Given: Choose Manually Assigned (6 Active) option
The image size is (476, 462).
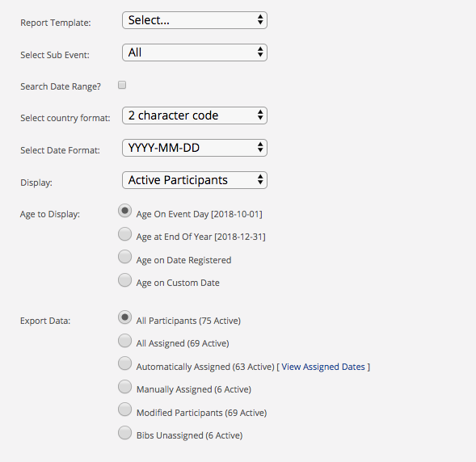Looking at the screenshot, I should tap(124, 387).
